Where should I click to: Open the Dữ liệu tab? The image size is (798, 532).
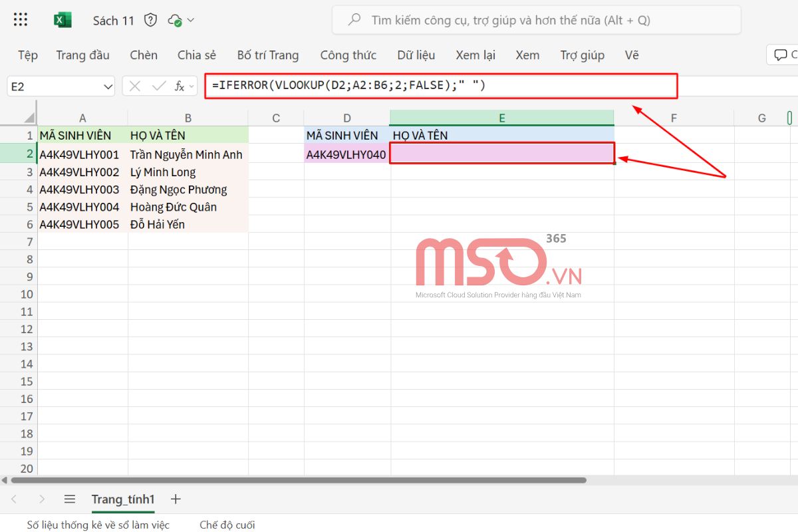[x=416, y=55]
